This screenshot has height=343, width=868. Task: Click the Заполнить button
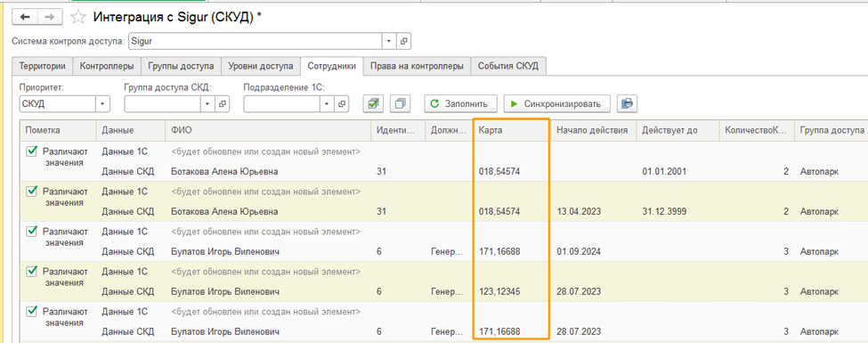tap(460, 103)
